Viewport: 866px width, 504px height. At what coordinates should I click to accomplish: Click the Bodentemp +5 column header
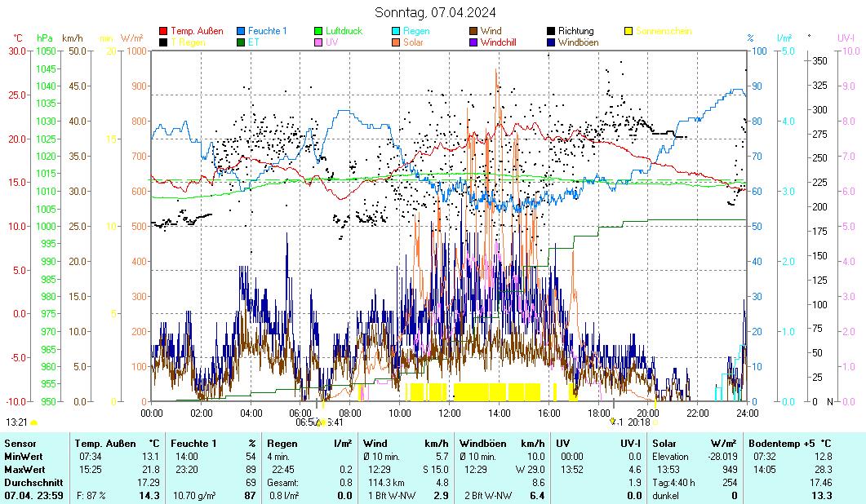click(x=781, y=444)
